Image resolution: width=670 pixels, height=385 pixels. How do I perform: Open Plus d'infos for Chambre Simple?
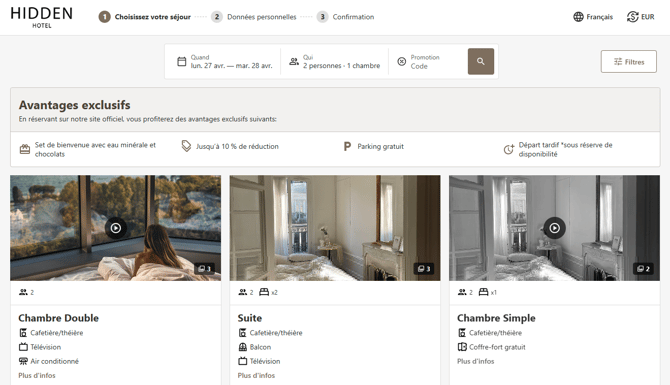pos(476,361)
